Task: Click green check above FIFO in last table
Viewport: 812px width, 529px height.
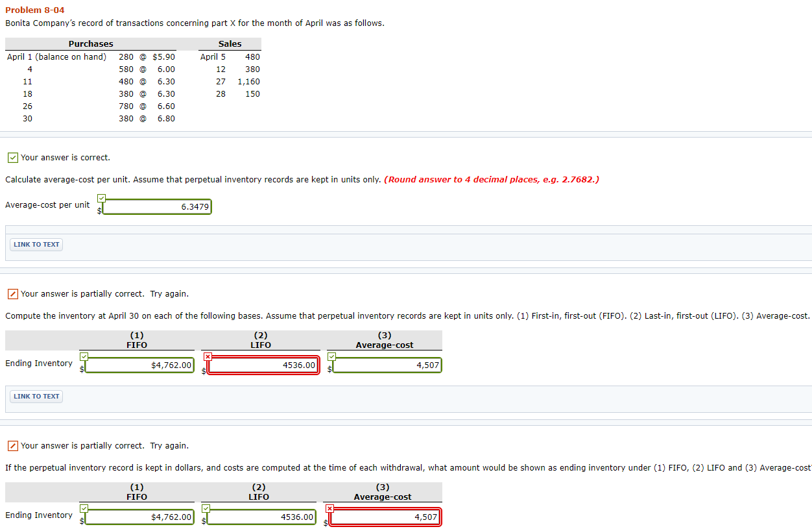Action: (x=84, y=508)
